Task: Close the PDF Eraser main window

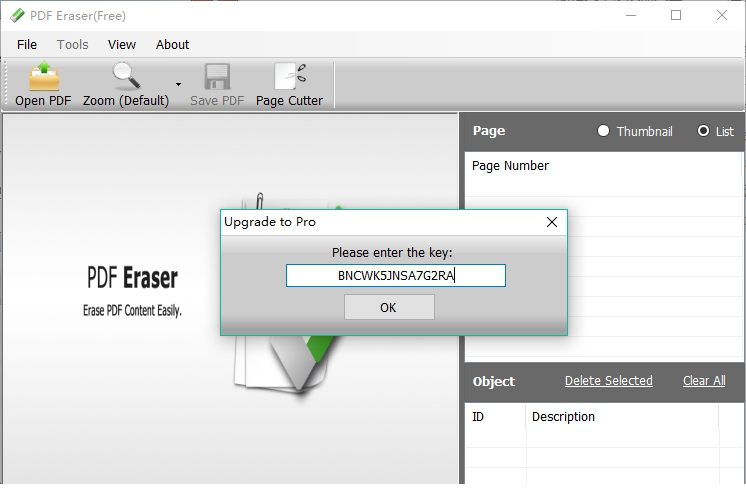Action: coord(722,15)
